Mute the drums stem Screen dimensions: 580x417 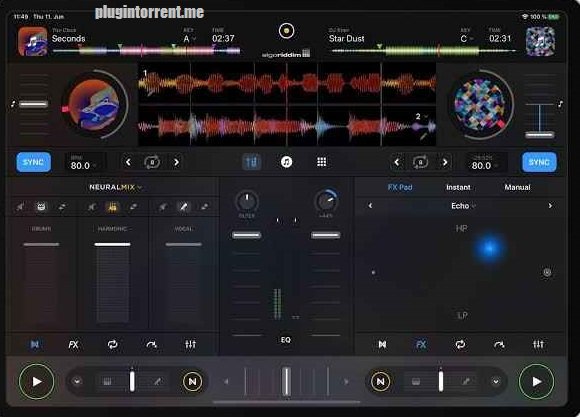20,207
